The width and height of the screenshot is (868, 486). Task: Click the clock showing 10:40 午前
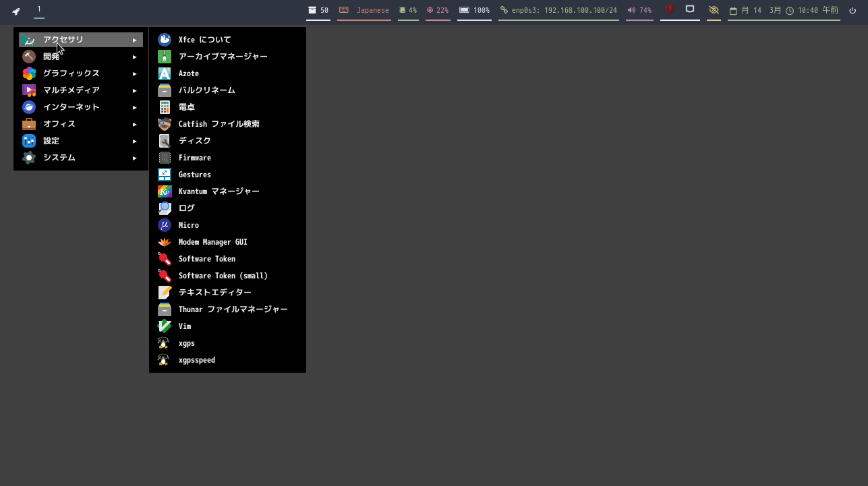[813, 11]
